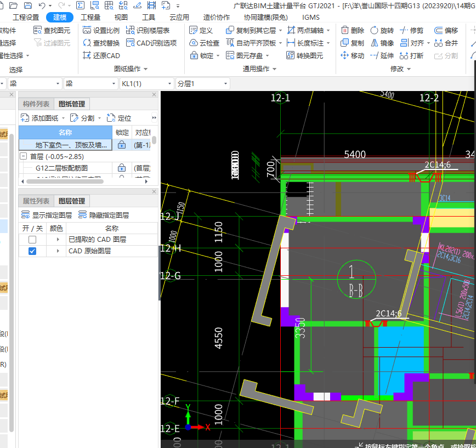Click the 锁定 lock tool
Screen dimensions: 476x448
[202, 55]
